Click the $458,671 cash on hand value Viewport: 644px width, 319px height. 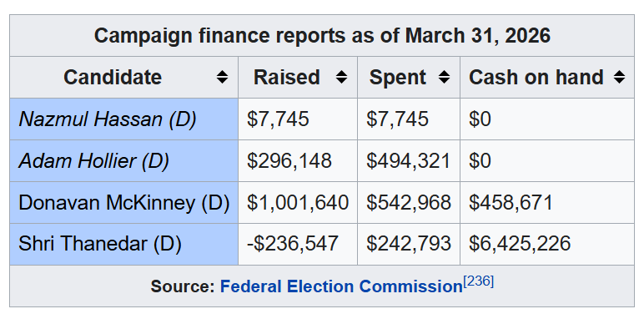coord(511,203)
